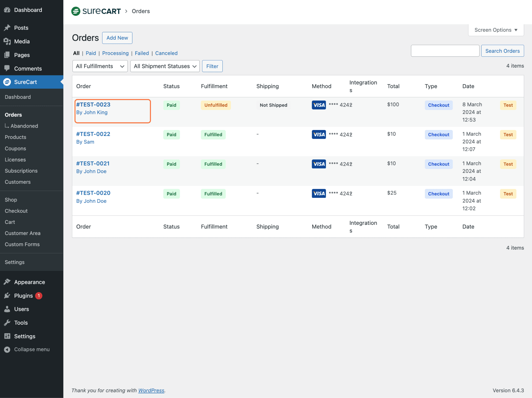Open Comments via the speech bubble icon
Screen dimensions: 532x398
point(7,68)
